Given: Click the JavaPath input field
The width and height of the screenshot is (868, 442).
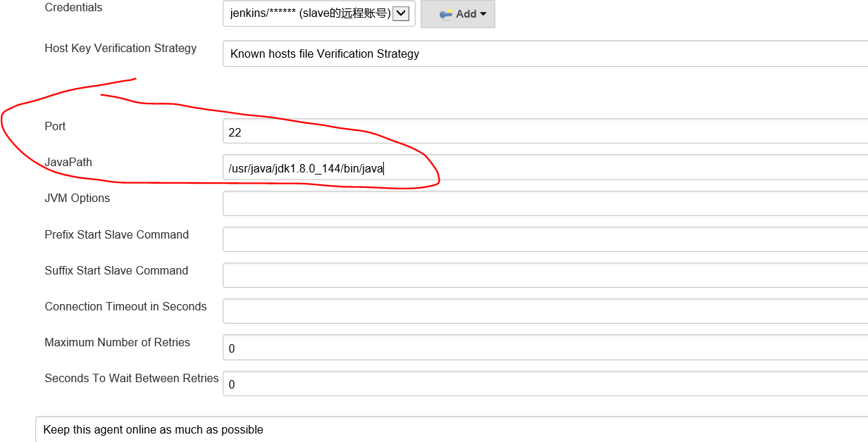Looking at the screenshot, I should (545, 168).
